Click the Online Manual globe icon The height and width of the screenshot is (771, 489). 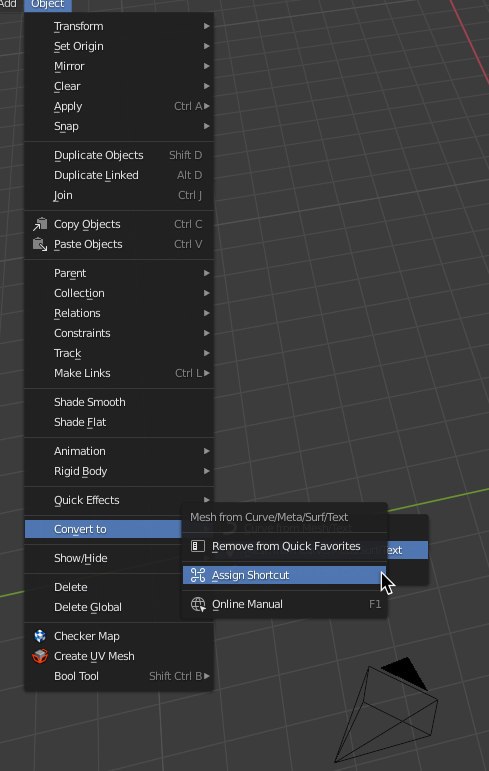(x=198, y=604)
